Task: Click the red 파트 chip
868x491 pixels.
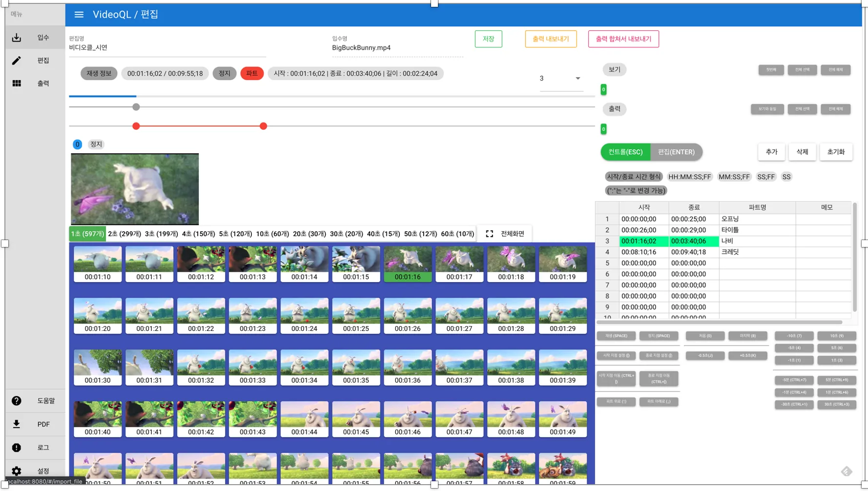Action: tap(252, 74)
